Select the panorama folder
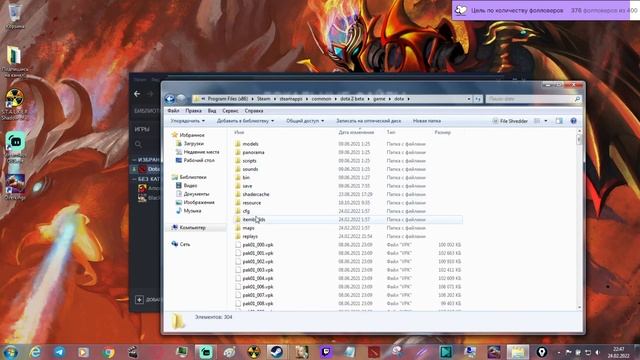The image size is (640, 360). click(x=249, y=152)
